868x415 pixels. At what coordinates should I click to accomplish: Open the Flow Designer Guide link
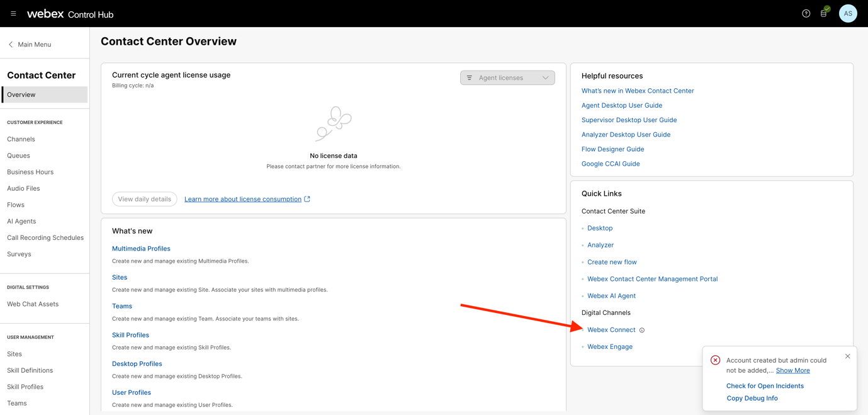click(x=612, y=149)
